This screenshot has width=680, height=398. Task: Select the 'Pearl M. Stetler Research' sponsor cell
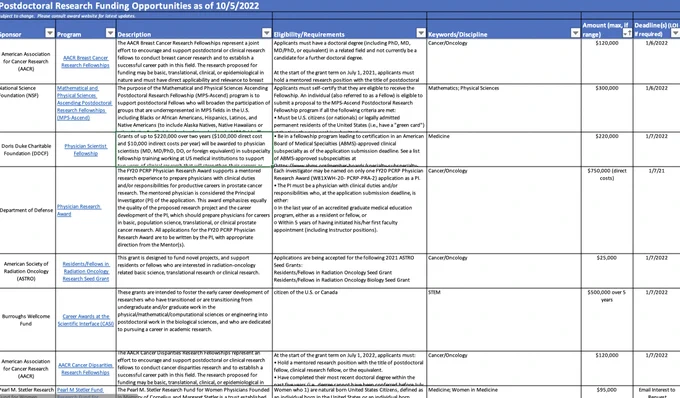point(27,392)
